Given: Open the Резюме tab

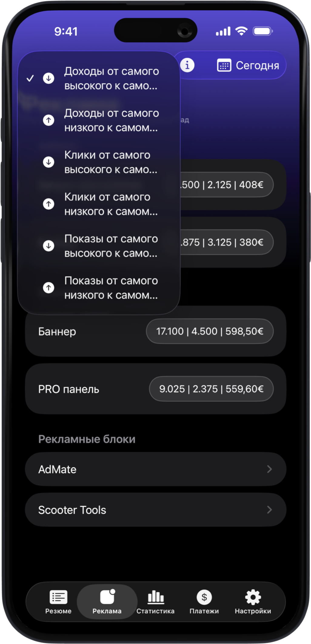Looking at the screenshot, I should point(58,602).
